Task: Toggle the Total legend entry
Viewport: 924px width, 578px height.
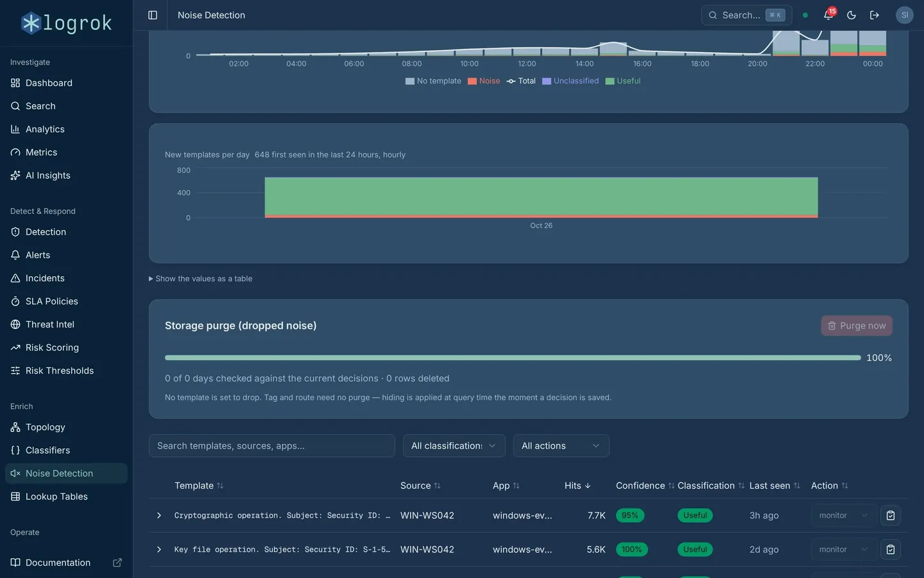Action: 521,81
